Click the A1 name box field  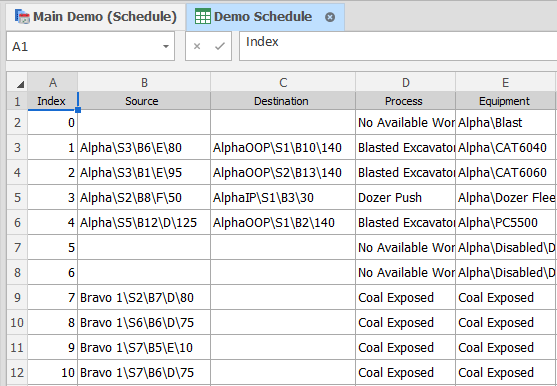point(90,46)
